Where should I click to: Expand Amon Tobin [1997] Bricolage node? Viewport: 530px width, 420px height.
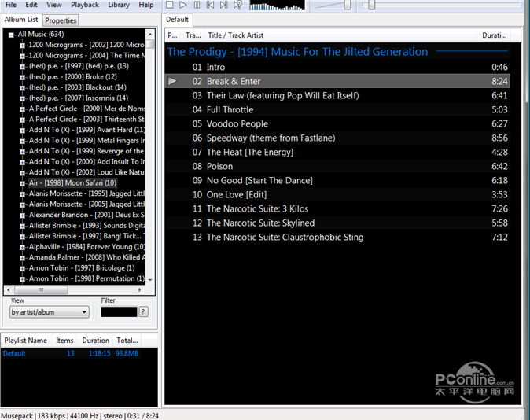pyautogui.click(x=22, y=268)
